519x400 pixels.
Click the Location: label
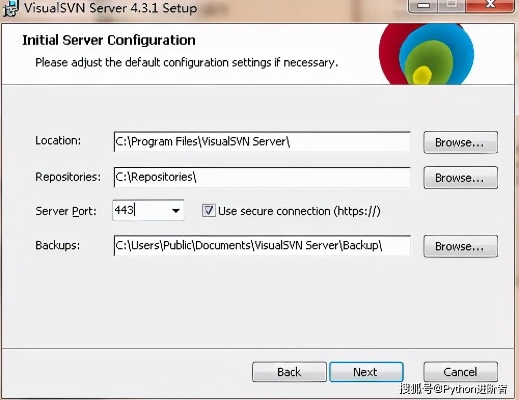coord(58,141)
